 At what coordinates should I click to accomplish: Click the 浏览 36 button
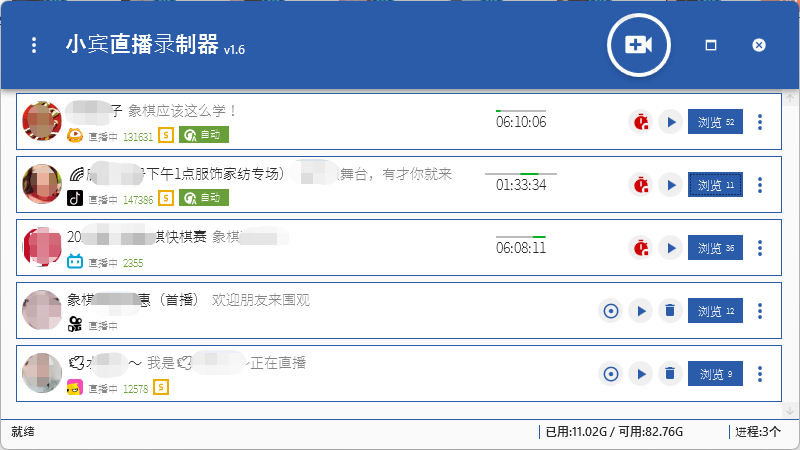(x=715, y=248)
